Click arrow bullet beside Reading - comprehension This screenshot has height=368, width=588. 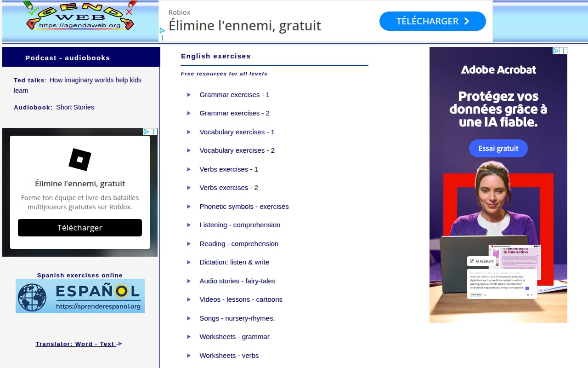(189, 244)
